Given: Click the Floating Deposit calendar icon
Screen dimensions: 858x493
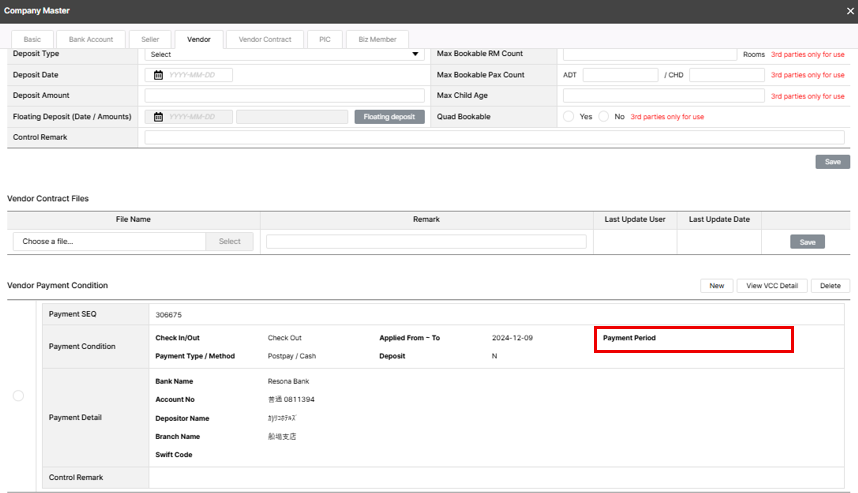Looking at the screenshot, I should tap(159, 117).
